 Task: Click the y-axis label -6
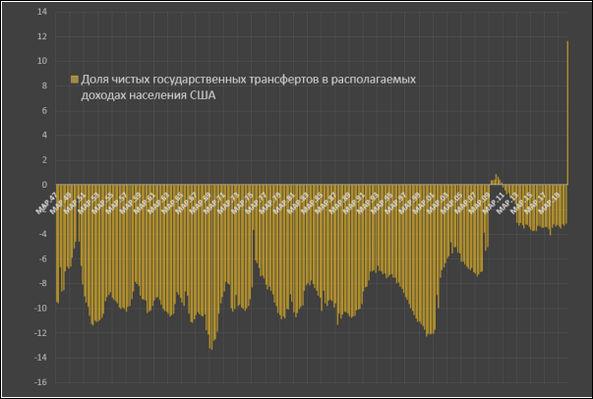click(43, 259)
